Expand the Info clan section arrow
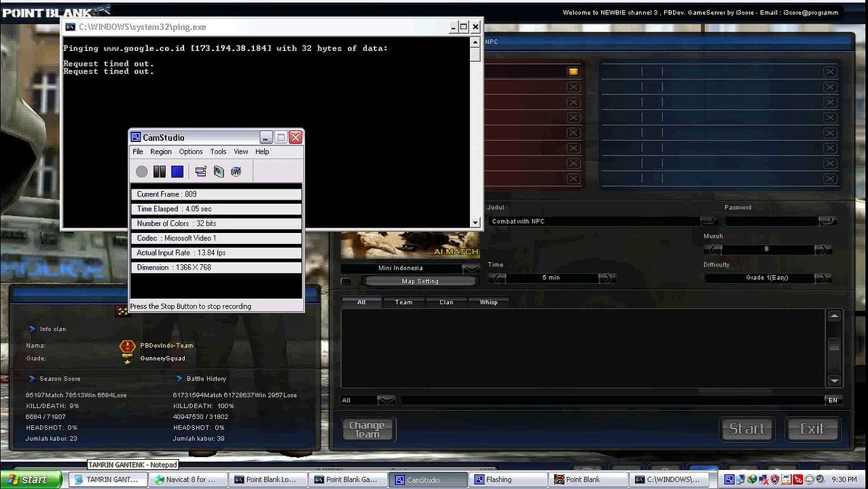 pos(32,329)
